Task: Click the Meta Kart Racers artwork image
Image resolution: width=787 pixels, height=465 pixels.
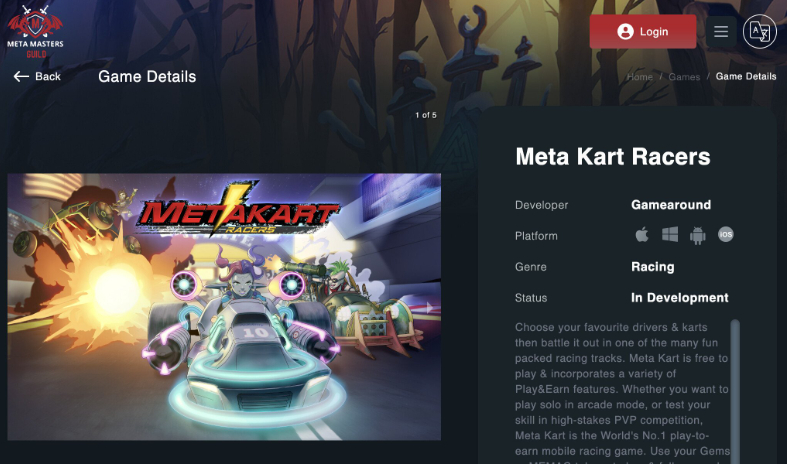Action: pos(224,307)
